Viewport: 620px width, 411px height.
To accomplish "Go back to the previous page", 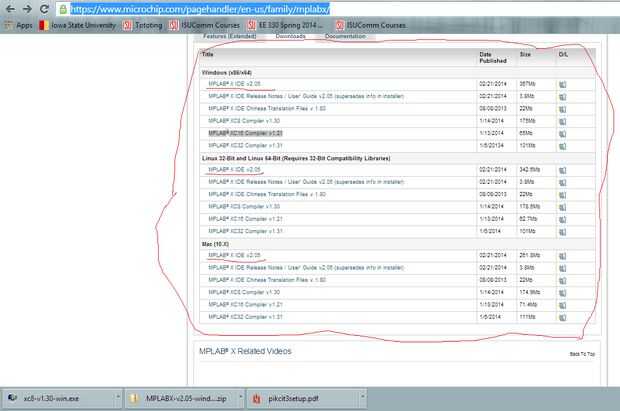I will coord(10,9).
